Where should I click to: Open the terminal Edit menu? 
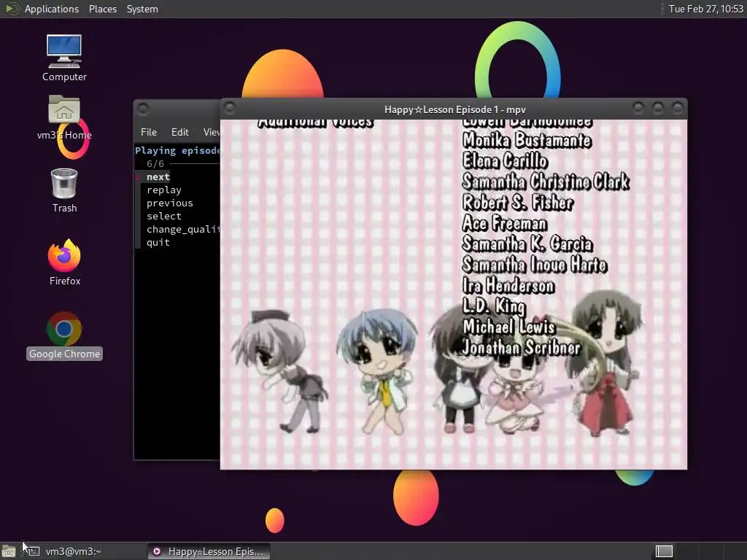tap(179, 132)
